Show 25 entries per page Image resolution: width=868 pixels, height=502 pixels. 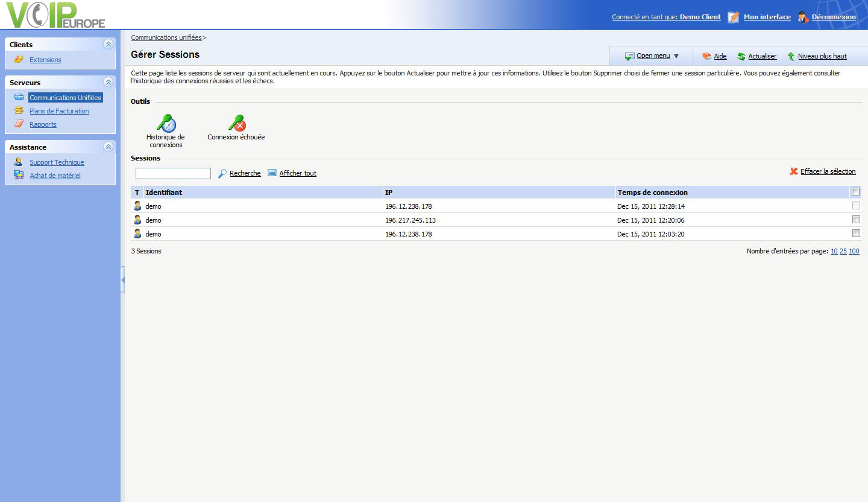[x=843, y=252]
